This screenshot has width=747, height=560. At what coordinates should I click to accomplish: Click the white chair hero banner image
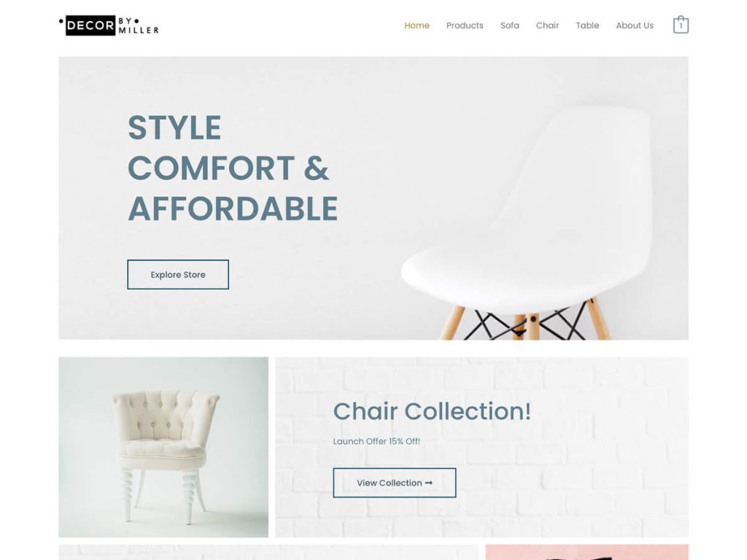tap(373, 198)
